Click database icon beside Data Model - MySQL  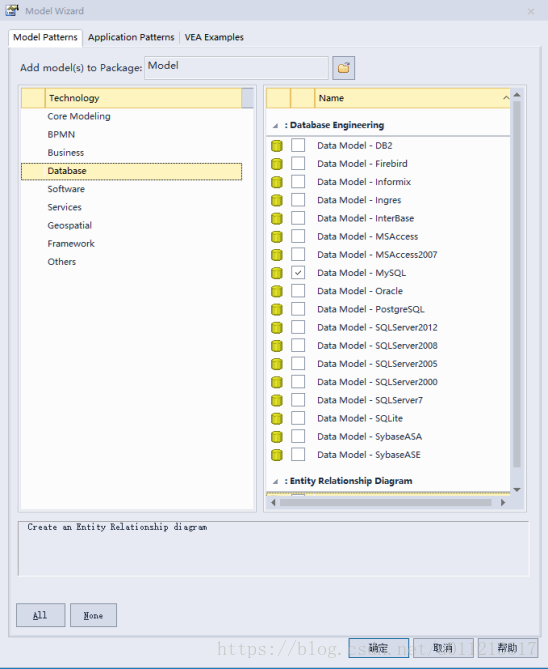(277, 273)
